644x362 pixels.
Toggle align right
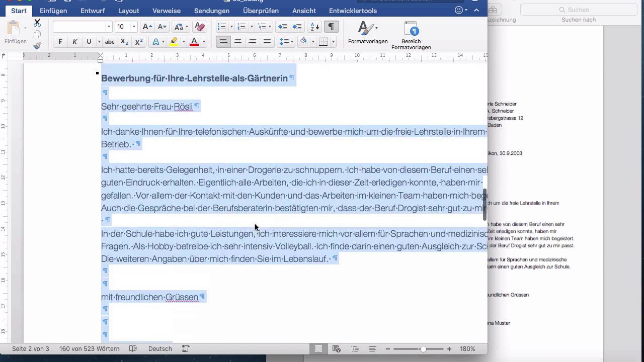(x=253, y=42)
